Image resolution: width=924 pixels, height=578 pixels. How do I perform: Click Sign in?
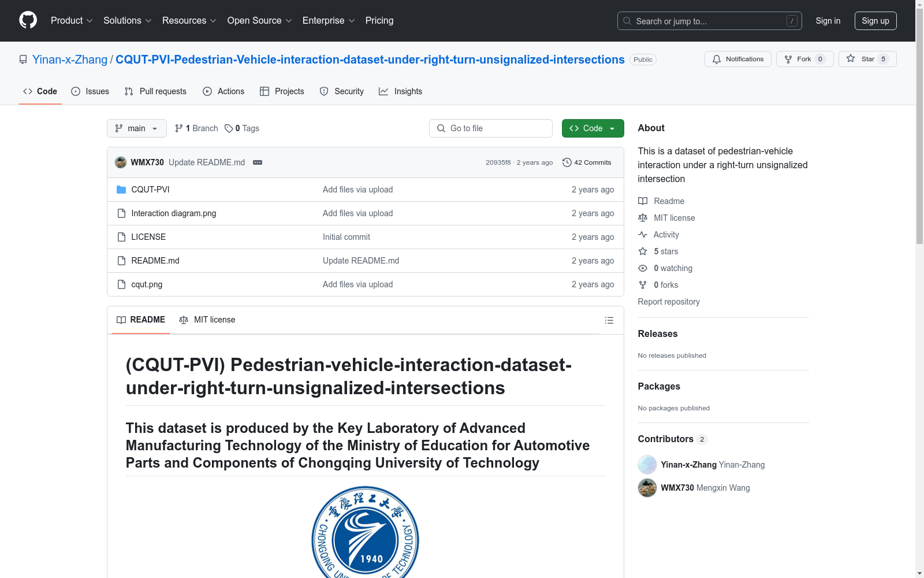pos(828,21)
